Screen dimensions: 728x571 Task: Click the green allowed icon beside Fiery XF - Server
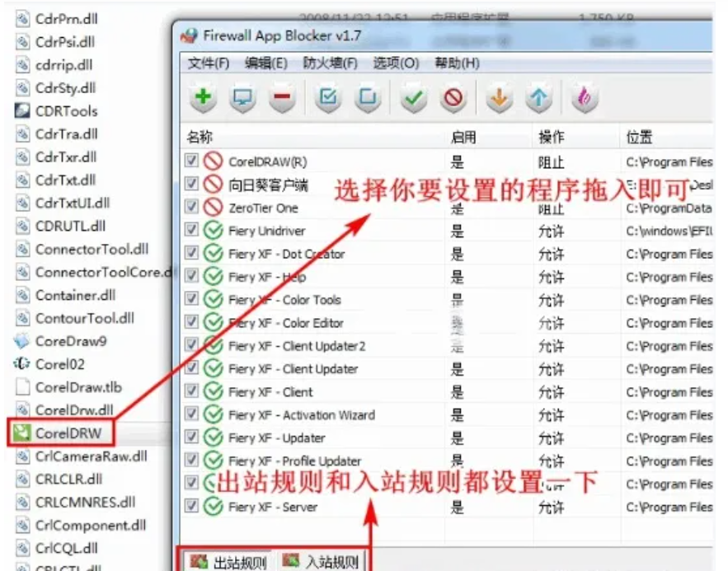tap(213, 506)
